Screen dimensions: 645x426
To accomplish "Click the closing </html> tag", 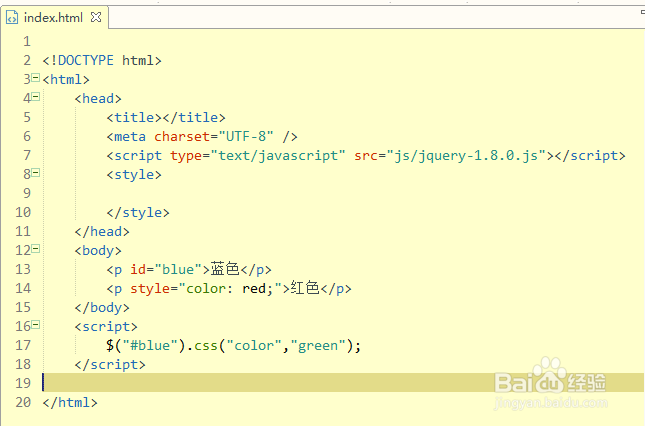I will point(70,403).
